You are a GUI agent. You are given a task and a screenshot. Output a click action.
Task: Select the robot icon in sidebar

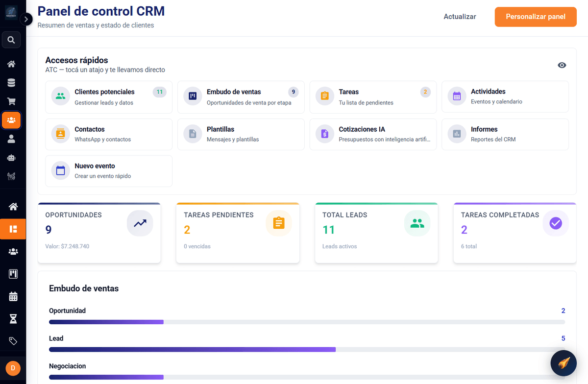(x=11, y=158)
